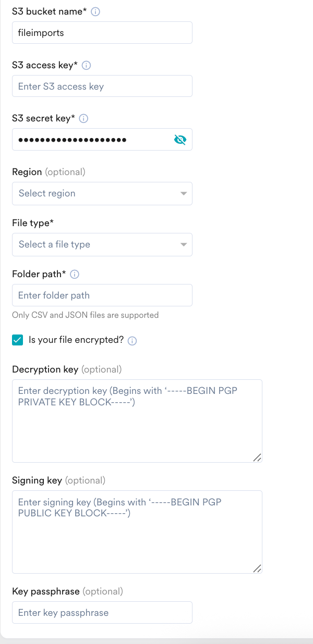Focus the S3 bucket name field
Screen dimensions: 313x644
click(x=102, y=33)
